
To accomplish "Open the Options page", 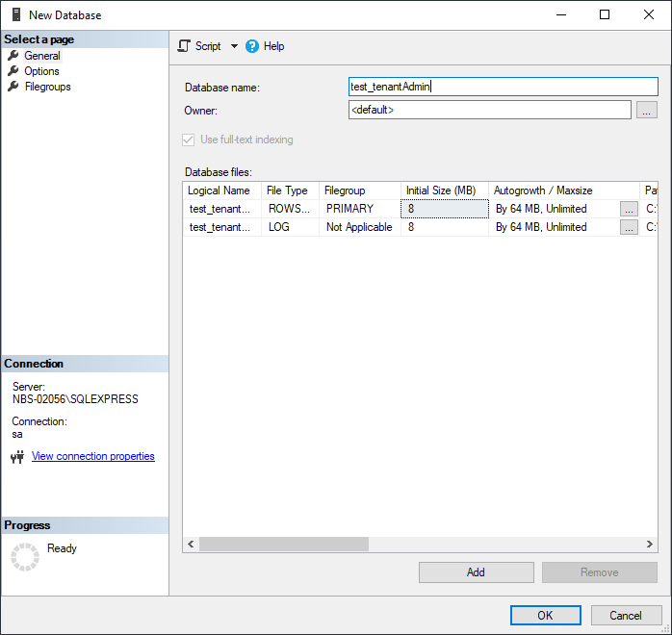I will pyautogui.click(x=41, y=71).
